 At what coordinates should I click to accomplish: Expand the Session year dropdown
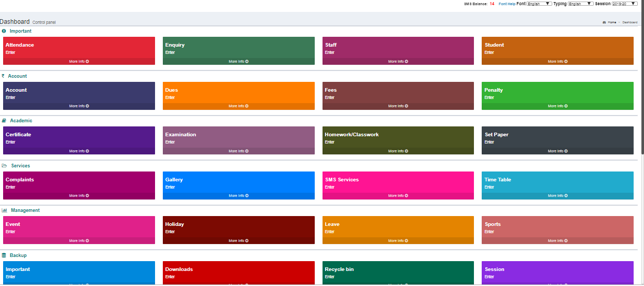[624, 4]
